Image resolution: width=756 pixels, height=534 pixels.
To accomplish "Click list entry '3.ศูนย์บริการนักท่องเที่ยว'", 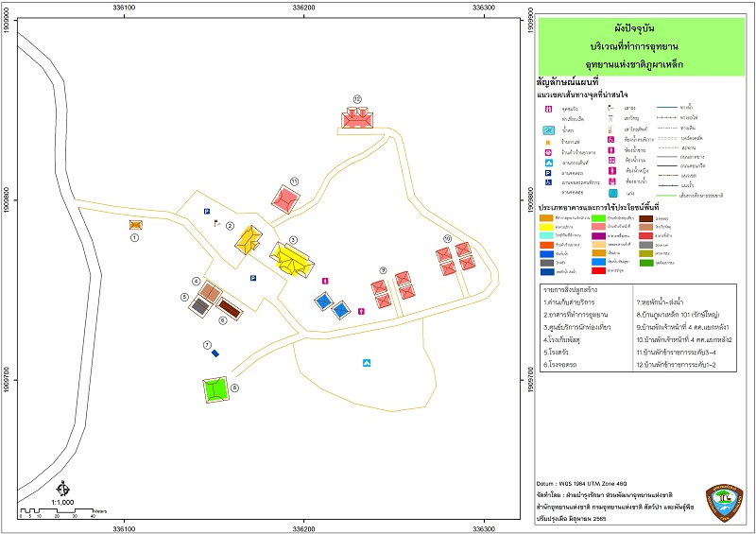I will click(x=577, y=327).
